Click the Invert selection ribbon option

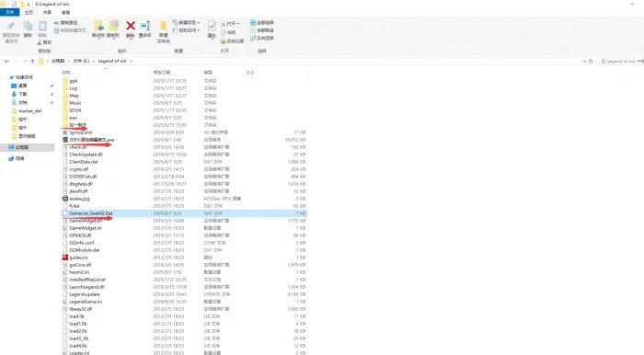click(262, 38)
